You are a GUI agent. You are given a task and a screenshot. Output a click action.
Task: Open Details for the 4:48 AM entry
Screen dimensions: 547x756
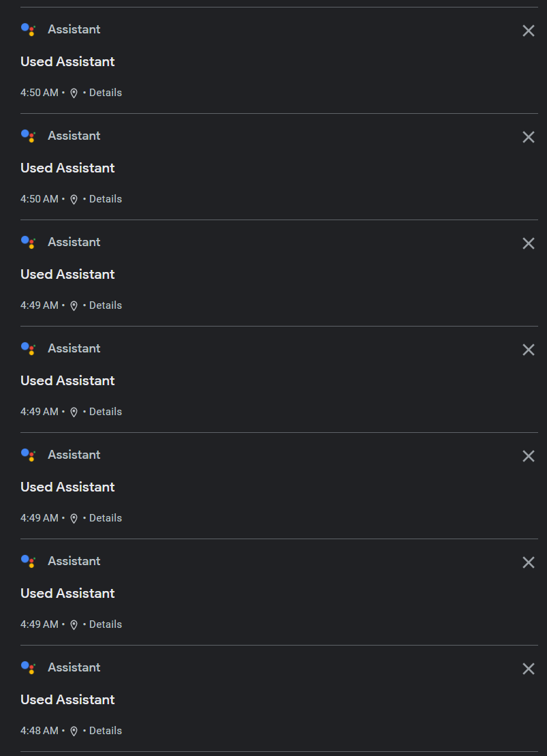point(106,731)
